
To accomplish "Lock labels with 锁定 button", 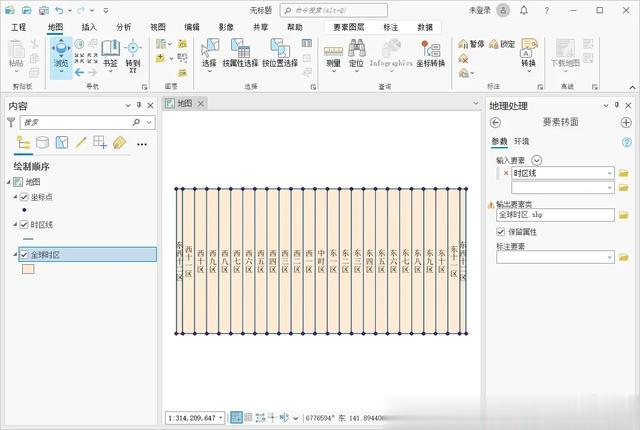I will tap(502, 44).
